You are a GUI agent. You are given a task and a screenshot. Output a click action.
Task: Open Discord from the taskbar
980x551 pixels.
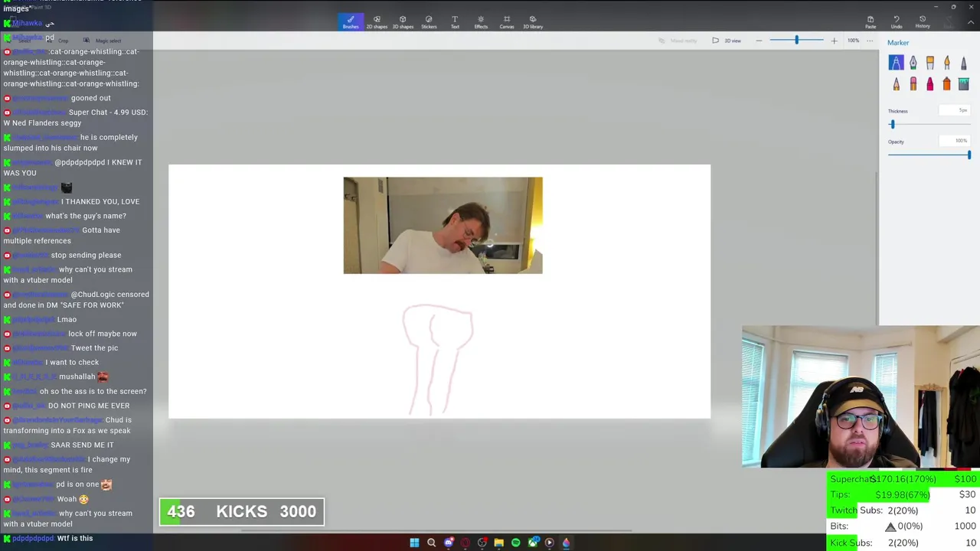(x=448, y=543)
